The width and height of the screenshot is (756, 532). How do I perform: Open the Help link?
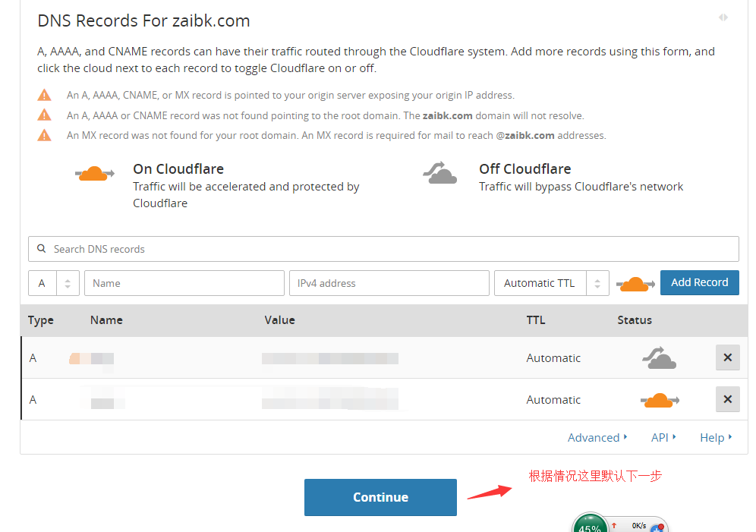click(x=716, y=438)
